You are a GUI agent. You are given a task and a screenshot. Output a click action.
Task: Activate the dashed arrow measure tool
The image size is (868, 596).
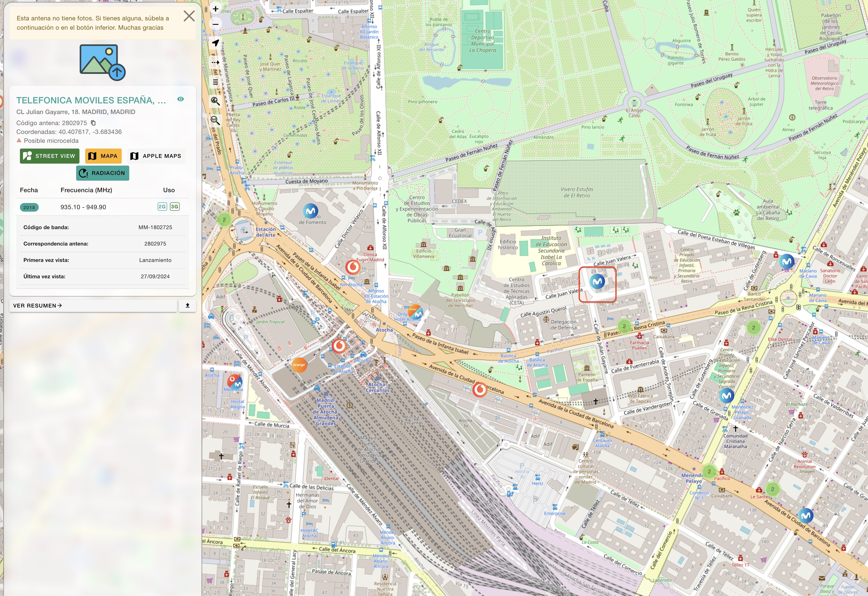(x=216, y=62)
